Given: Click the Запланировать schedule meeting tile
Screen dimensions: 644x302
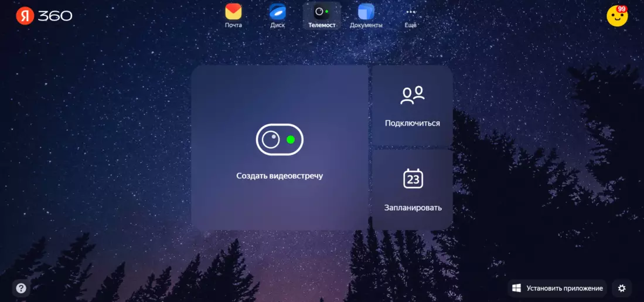Looking at the screenshot, I should tap(413, 189).
